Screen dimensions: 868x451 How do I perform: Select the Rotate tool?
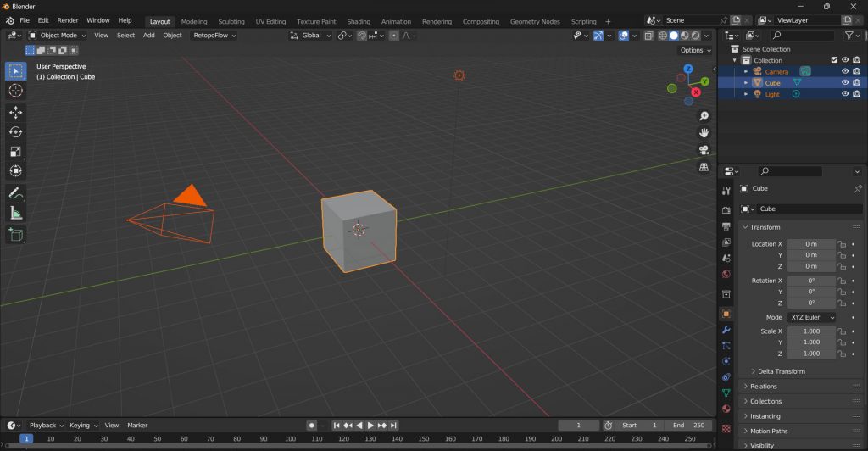pyautogui.click(x=15, y=131)
